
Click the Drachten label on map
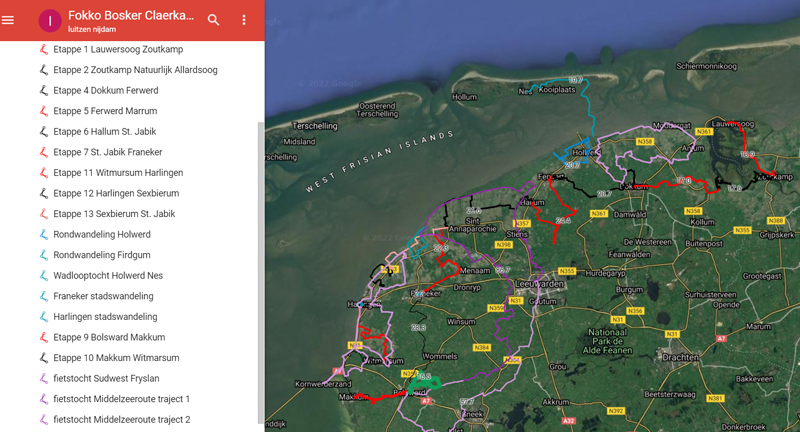pos(680,358)
